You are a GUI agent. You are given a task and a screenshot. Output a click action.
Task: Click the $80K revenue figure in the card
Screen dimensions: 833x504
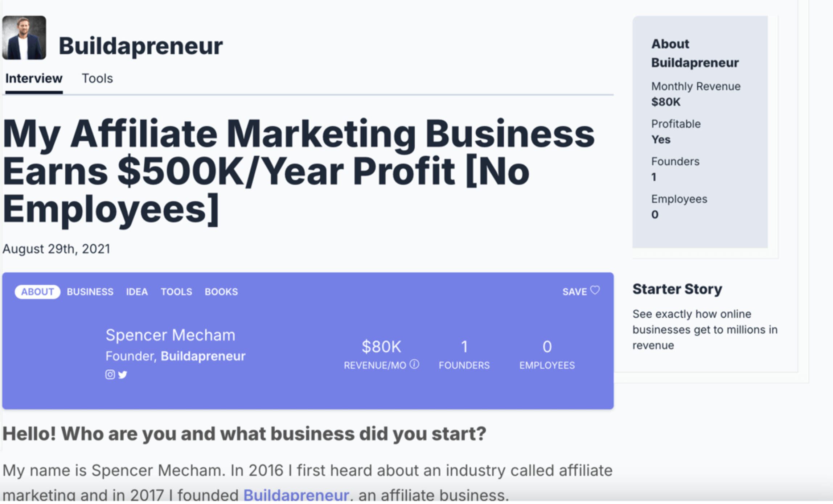(x=381, y=347)
